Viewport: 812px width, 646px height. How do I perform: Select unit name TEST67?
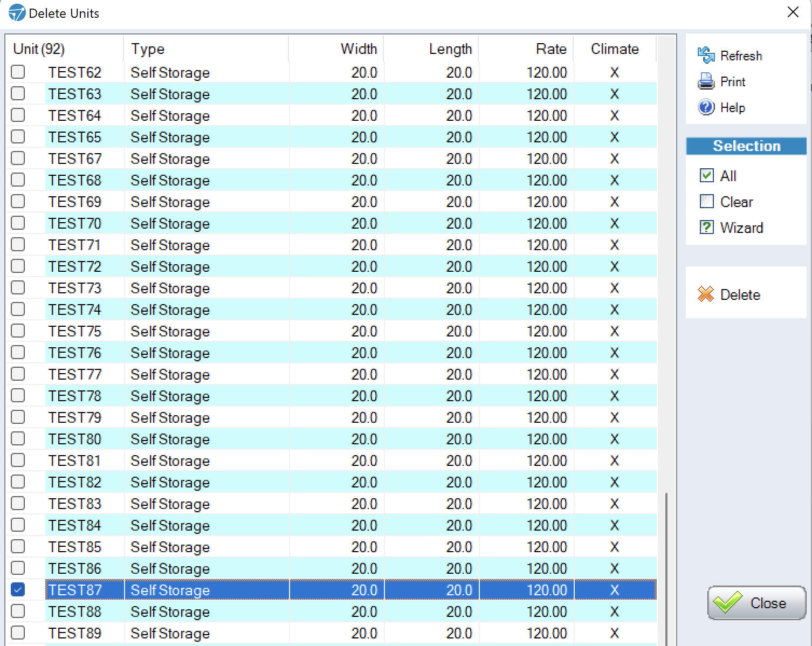coord(74,159)
